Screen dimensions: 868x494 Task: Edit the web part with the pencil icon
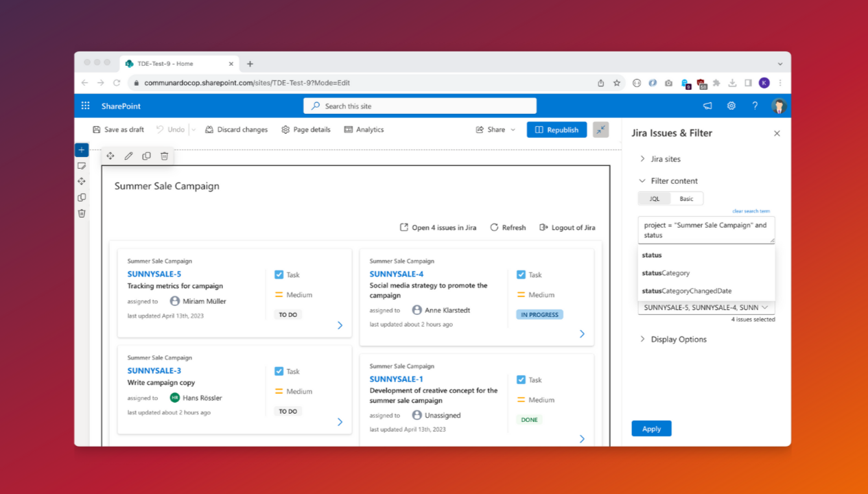pos(128,156)
